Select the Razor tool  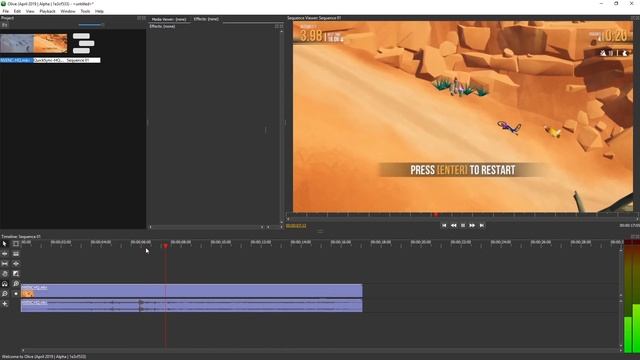click(16, 253)
